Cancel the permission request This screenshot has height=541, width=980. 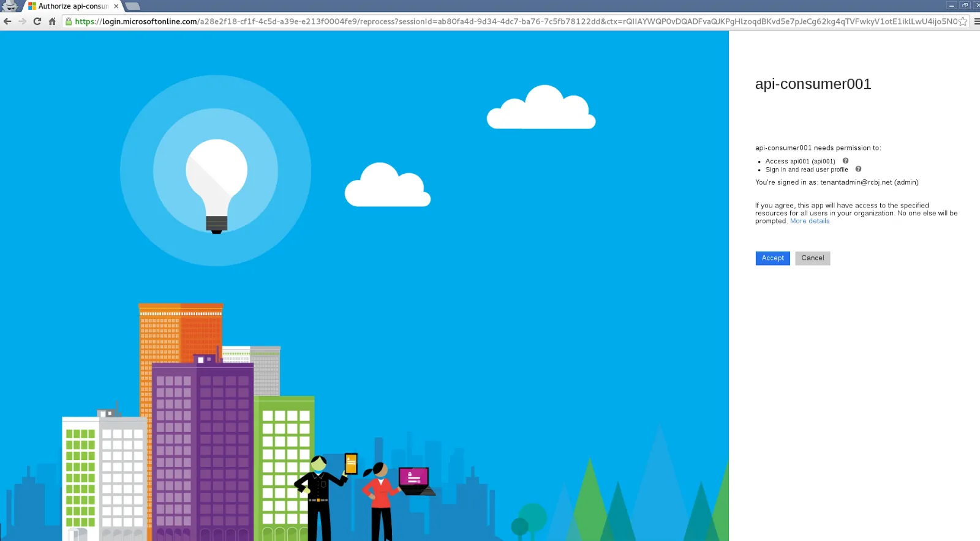(813, 258)
